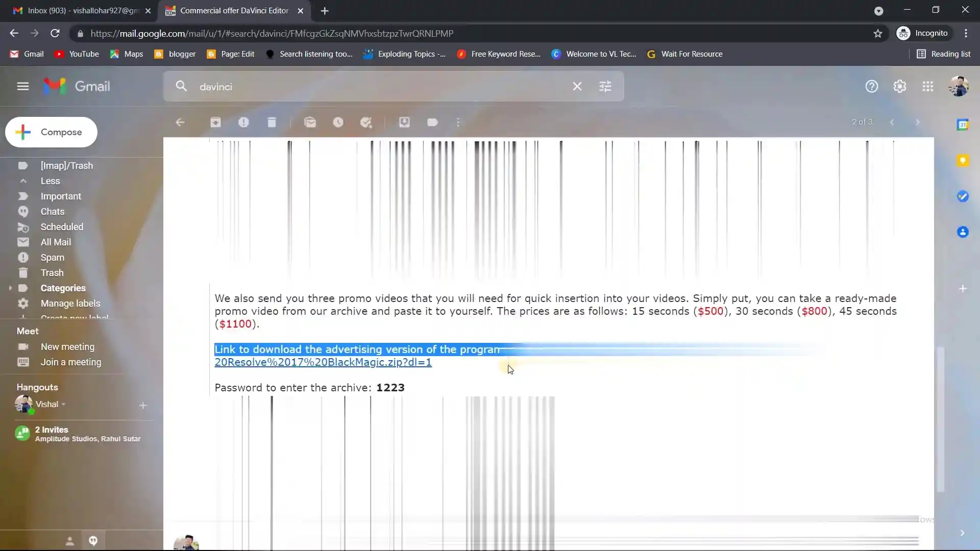Image resolution: width=980 pixels, height=551 pixels.
Task: Collapse sidebar labels with Less
Action: (x=50, y=181)
